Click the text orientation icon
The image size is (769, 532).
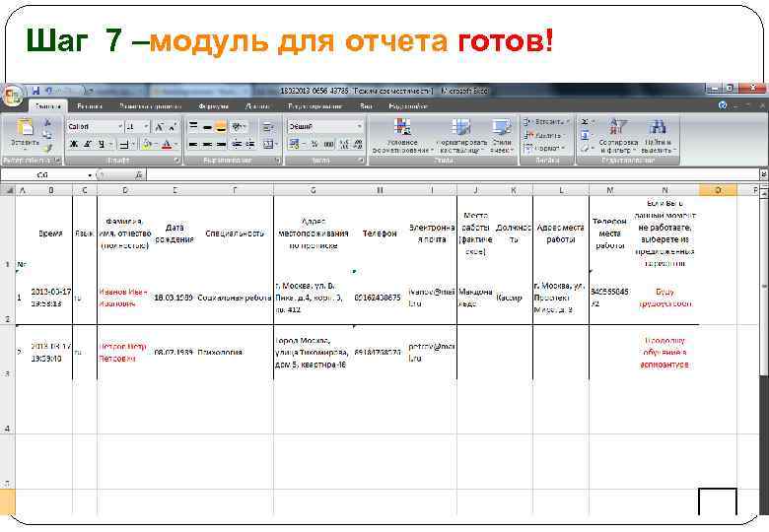(x=238, y=127)
